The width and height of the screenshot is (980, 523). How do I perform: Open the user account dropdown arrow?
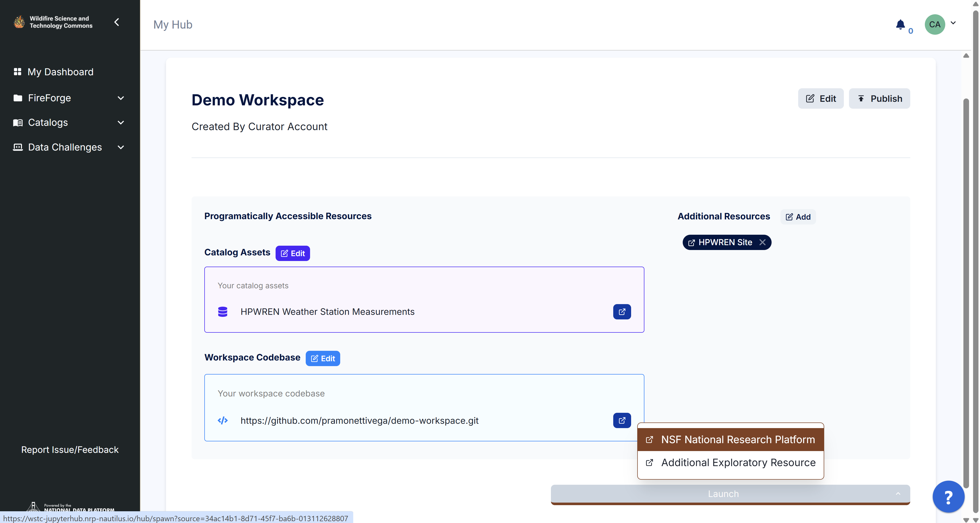pyautogui.click(x=953, y=23)
